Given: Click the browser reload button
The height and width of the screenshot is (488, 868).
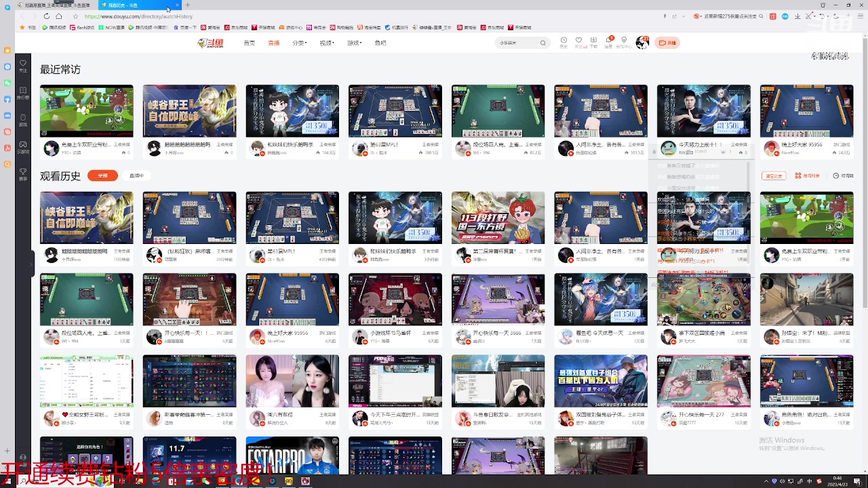Looking at the screenshot, I should point(46,16).
